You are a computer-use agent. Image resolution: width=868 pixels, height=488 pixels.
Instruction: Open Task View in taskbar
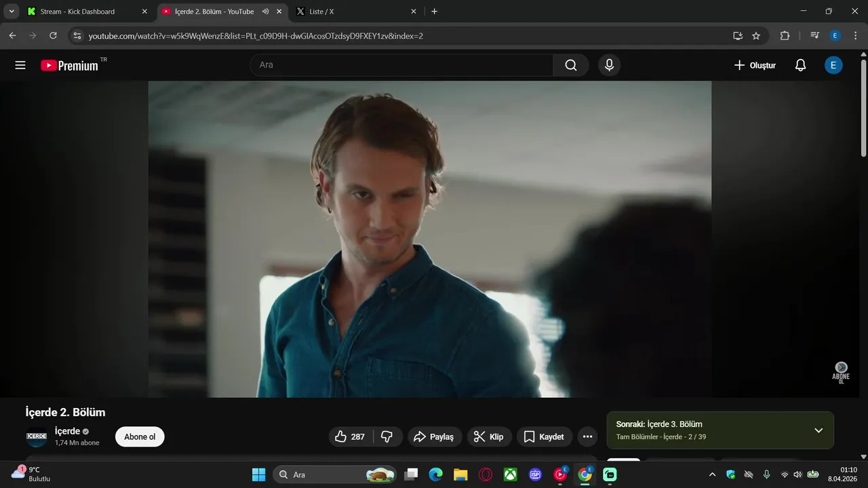pyautogui.click(x=411, y=474)
